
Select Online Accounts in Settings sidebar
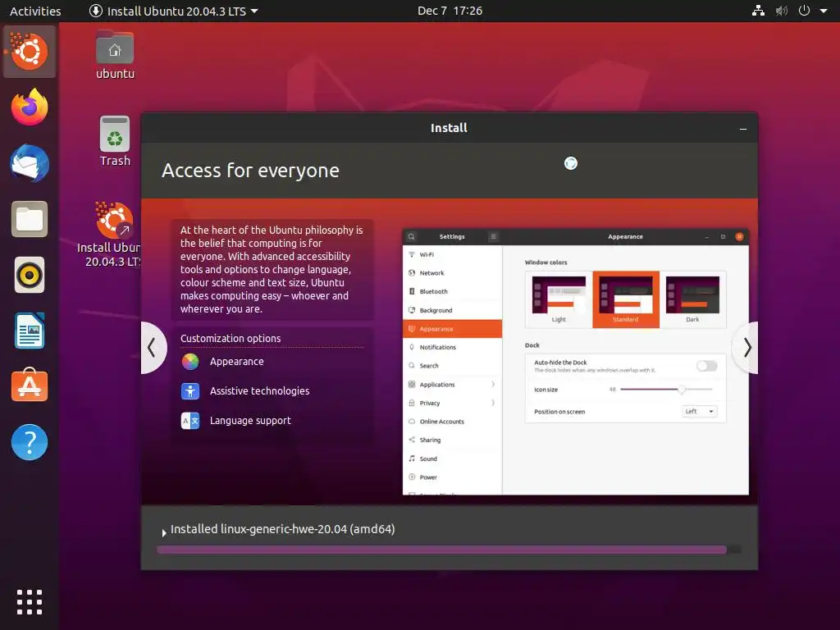(452, 422)
